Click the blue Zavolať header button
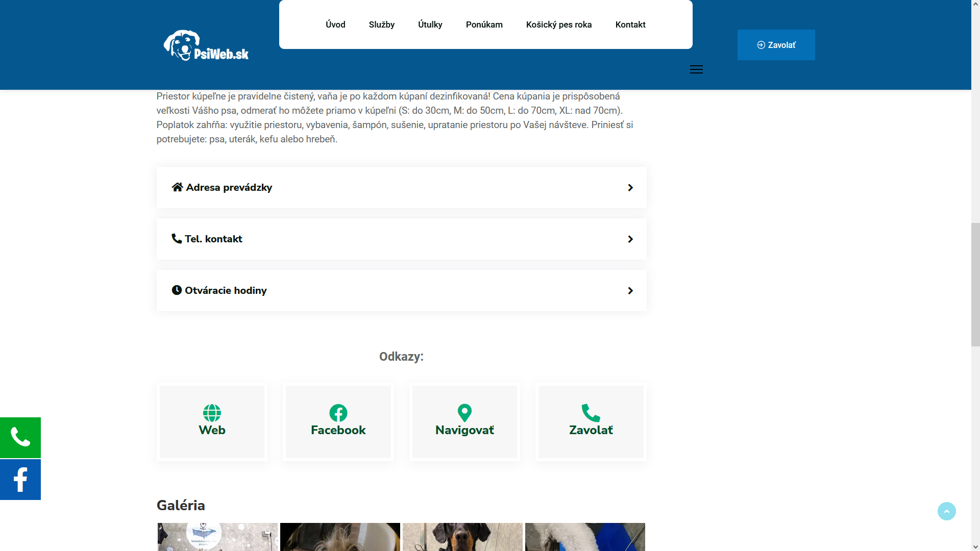Screen dimensions: 980x551 point(776,45)
